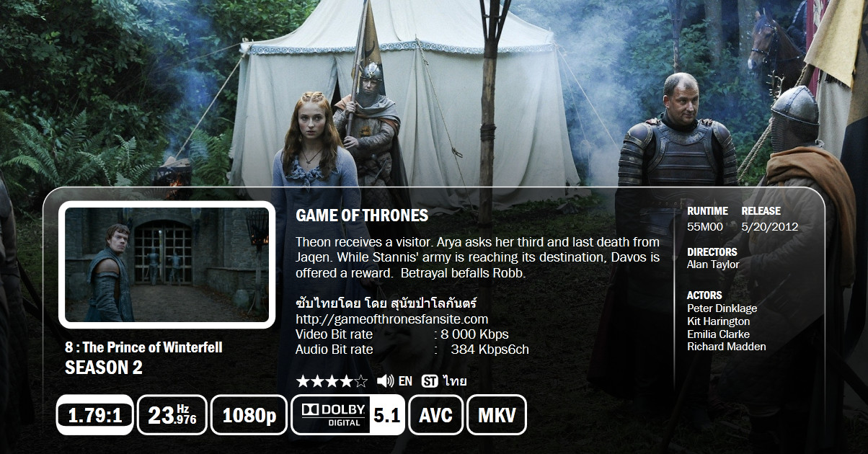
Task: Select actor Emilia Clarke
Action: (718, 334)
